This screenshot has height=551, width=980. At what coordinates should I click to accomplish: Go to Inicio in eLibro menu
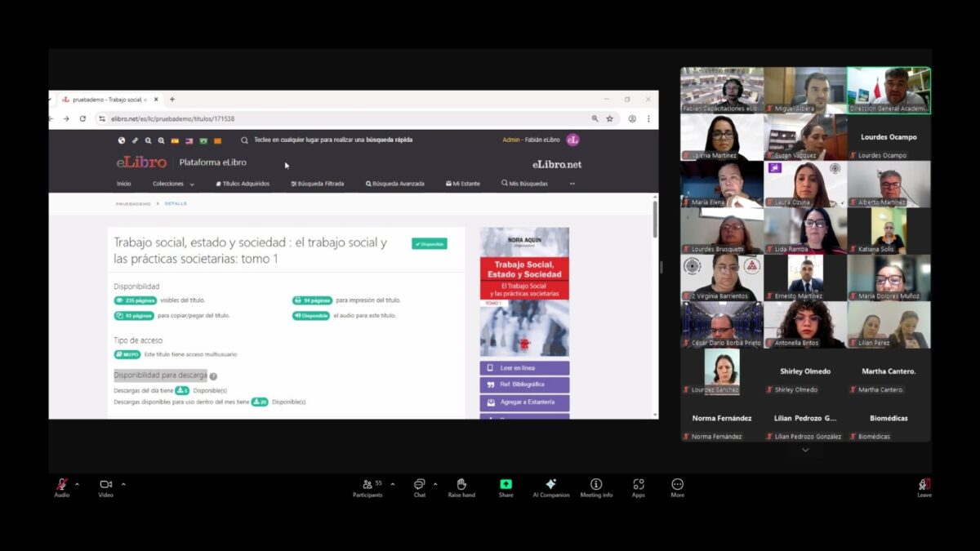(x=123, y=184)
